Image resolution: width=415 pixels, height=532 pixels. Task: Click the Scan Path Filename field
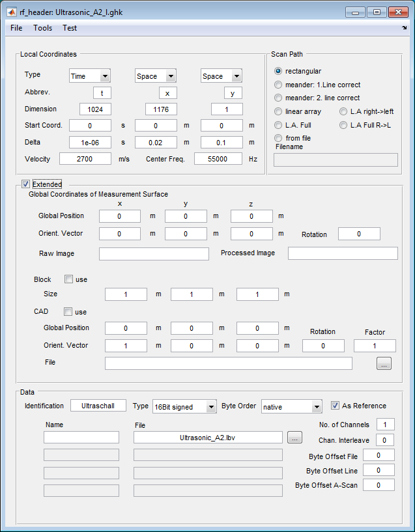(x=336, y=160)
